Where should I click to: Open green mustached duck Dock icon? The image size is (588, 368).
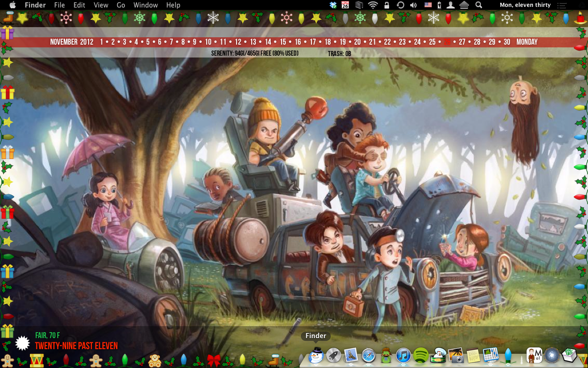click(x=386, y=356)
